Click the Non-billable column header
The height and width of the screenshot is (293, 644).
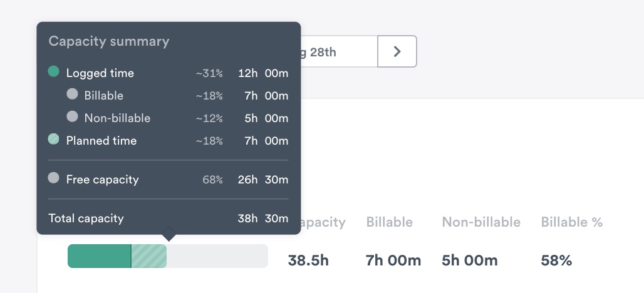point(481,222)
